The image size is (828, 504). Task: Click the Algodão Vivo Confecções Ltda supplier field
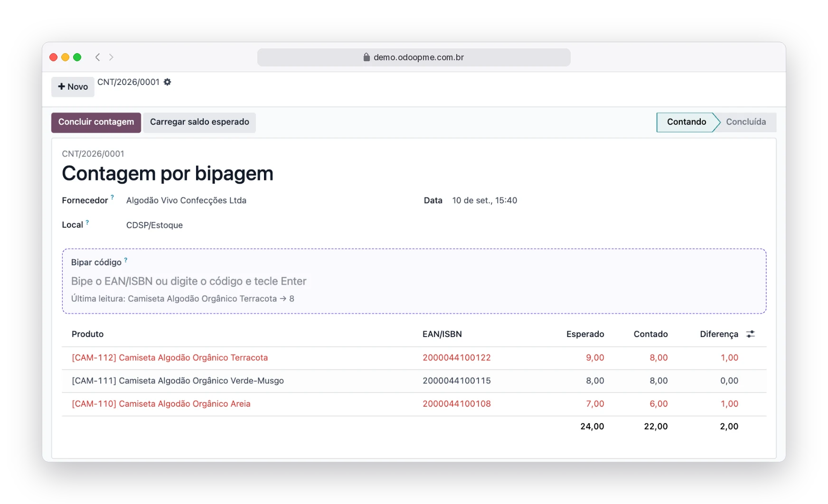[186, 200]
